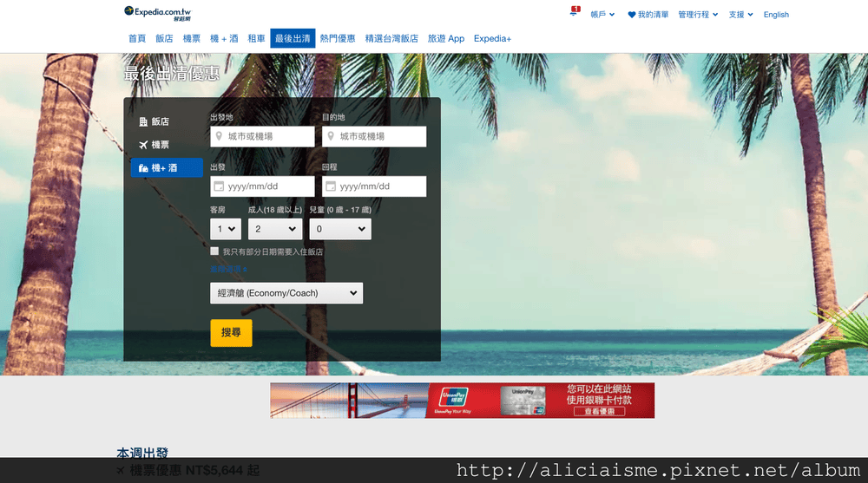Screen dimensions: 868x483
Task: Check 我只有部分日期需要入住飯店 checkbox
Action: coord(214,251)
